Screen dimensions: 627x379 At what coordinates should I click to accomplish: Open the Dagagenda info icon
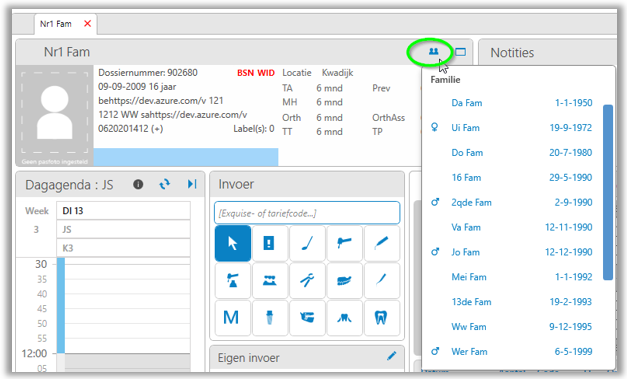pyautogui.click(x=138, y=184)
